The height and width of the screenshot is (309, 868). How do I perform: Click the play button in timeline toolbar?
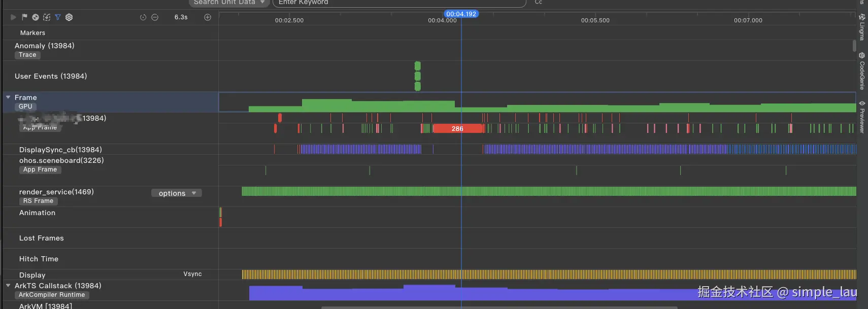point(13,17)
